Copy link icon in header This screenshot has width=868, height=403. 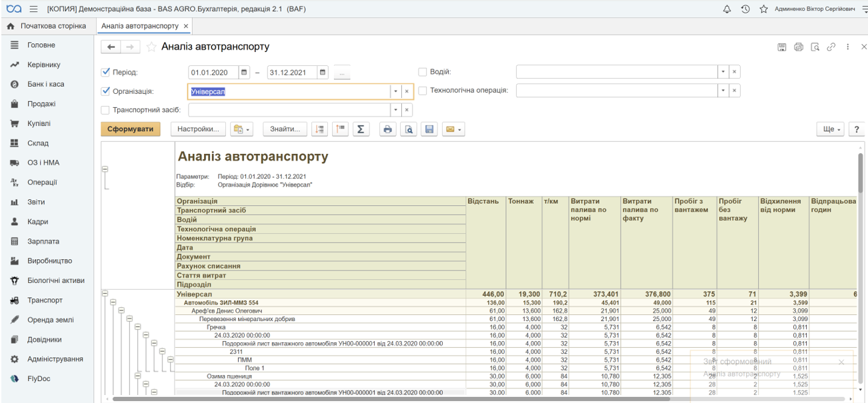[x=831, y=47]
